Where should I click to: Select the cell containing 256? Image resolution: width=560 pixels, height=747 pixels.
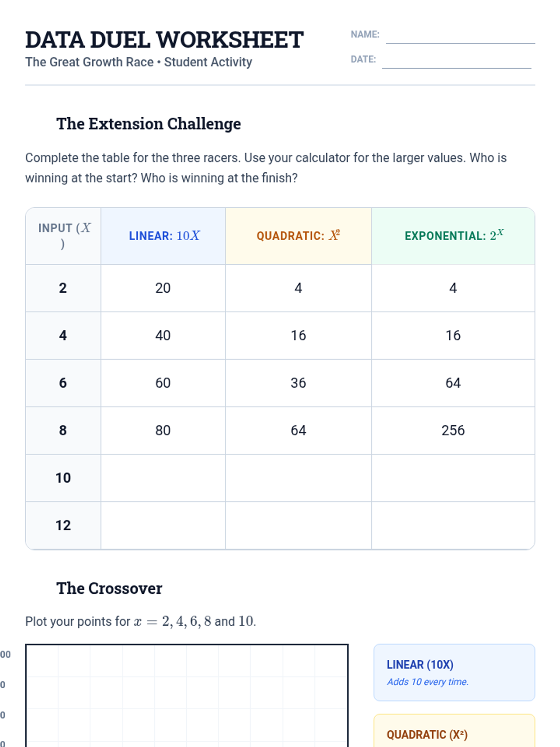(x=453, y=430)
